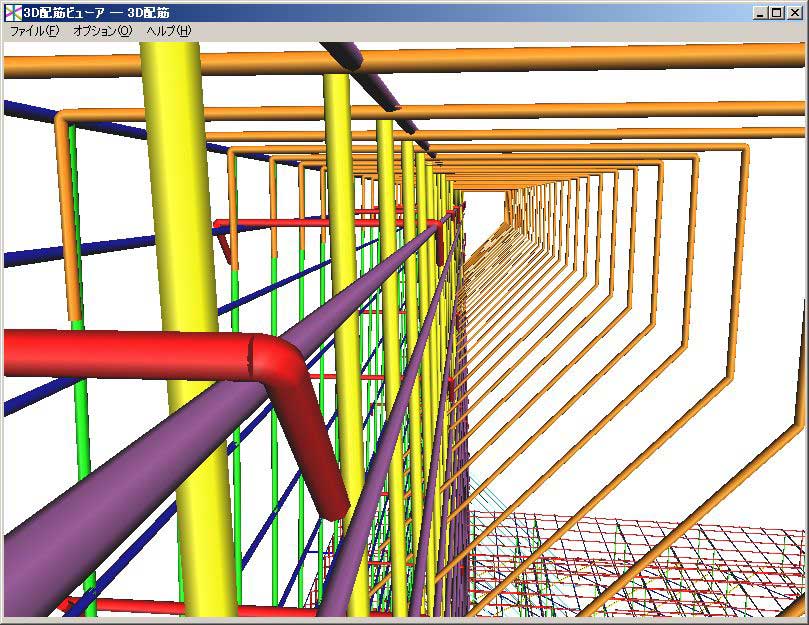The width and height of the screenshot is (809, 625).
Task: Open the オプション(O) menu
Action: coord(103,31)
